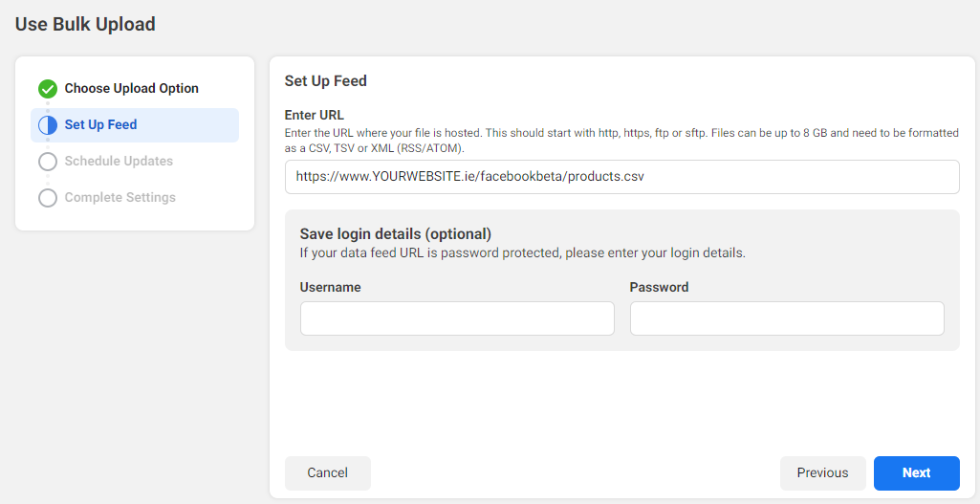Screen dimensions: 980x504
Task: Focus the Enter URL input field
Action: [x=621, y=177]
